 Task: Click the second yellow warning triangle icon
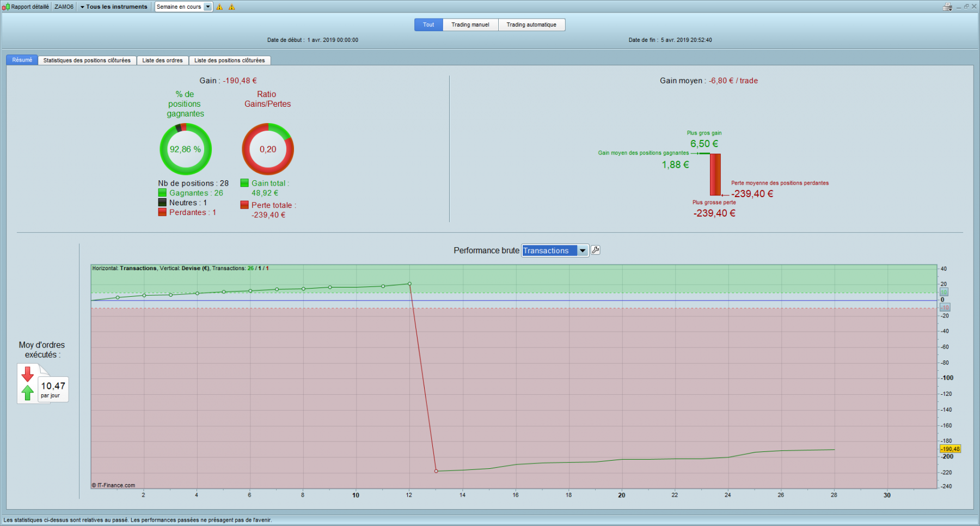pos(231,7)
